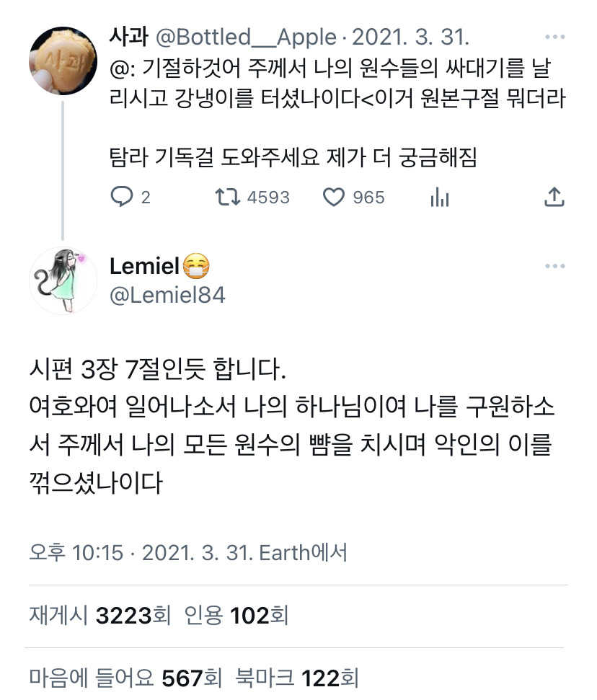597x700 pixels.
Task: Click the 사과 display name
Action: (x=128, y=36)
